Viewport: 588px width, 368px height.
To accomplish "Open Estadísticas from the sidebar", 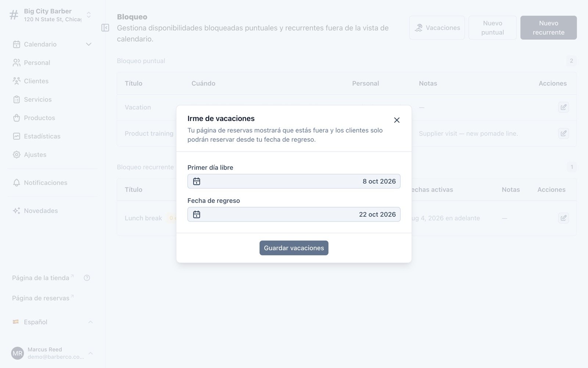I will click(x=42, y=136).
